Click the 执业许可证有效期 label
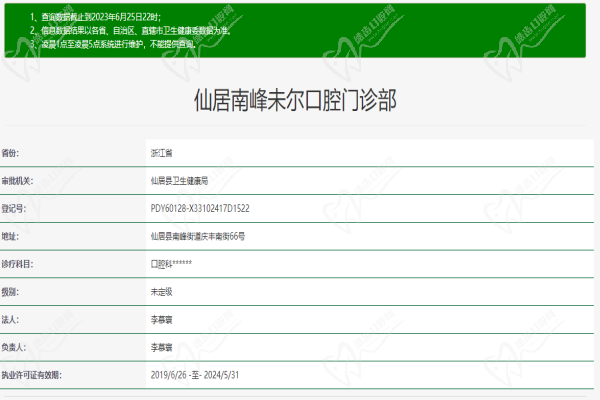The image size is (600, 400). 31,375
